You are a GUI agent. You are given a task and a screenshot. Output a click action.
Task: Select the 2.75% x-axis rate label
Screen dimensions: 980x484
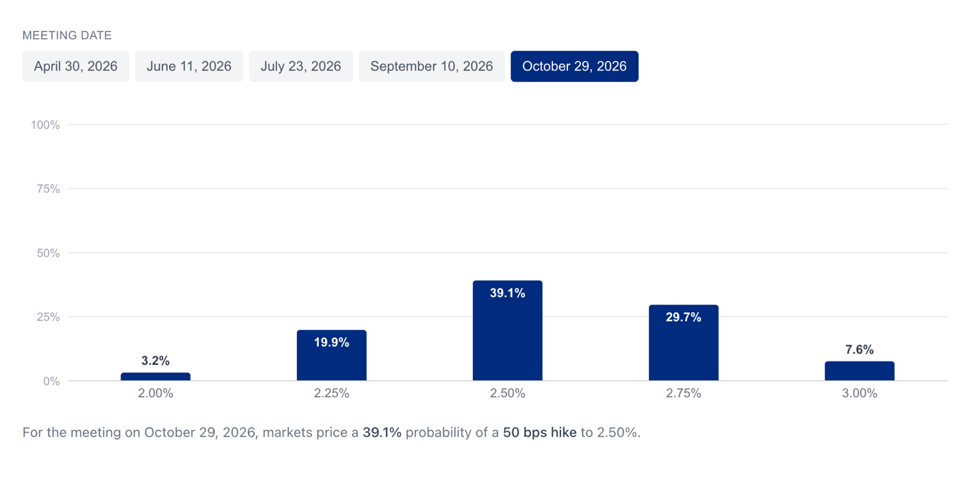coord(683,394)
